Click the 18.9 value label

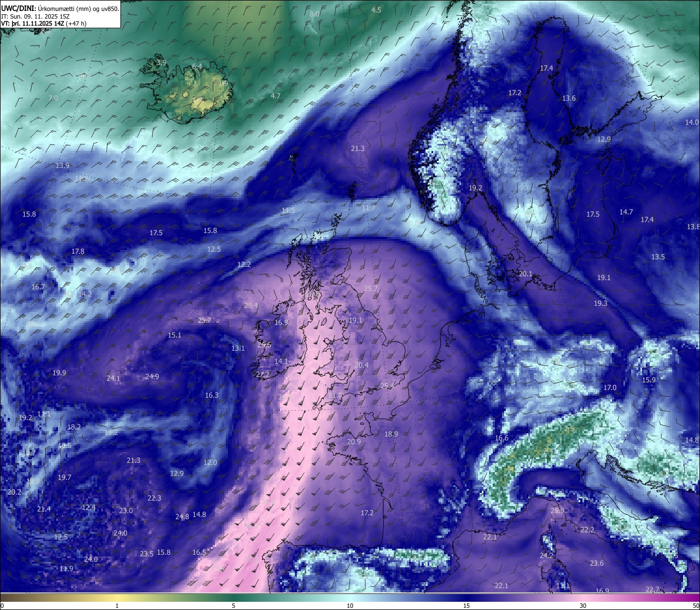391,434
